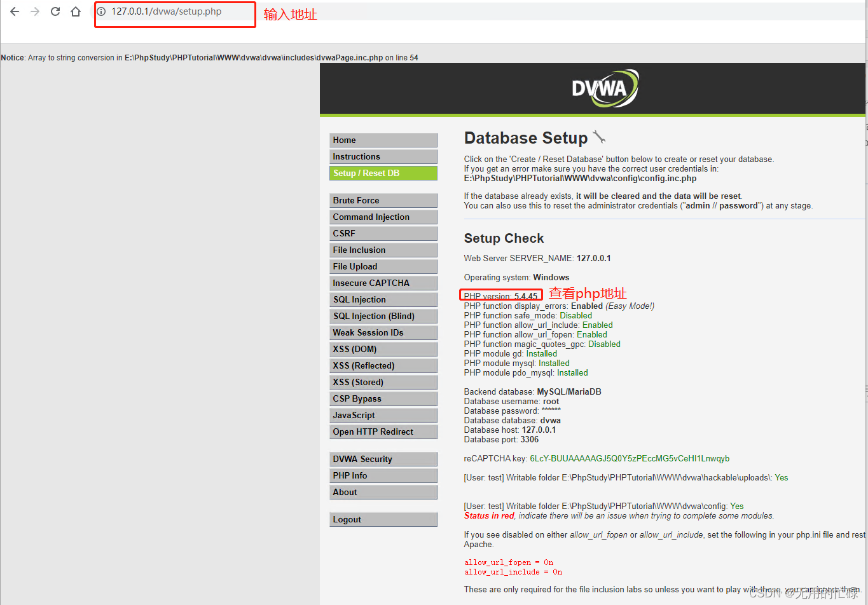Open the Instructions page
The image size is (868, 605).
click(383, 156)
